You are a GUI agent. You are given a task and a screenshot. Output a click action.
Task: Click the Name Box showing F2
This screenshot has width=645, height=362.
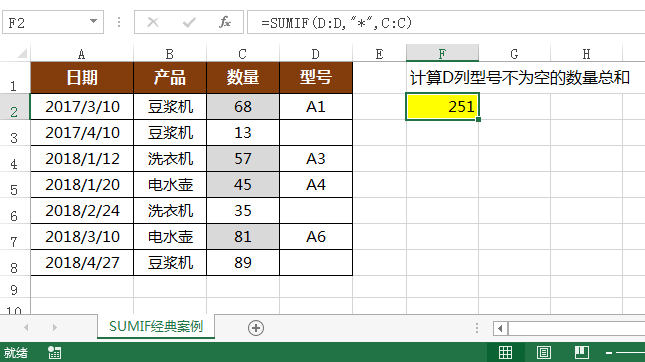pos(45,22)
